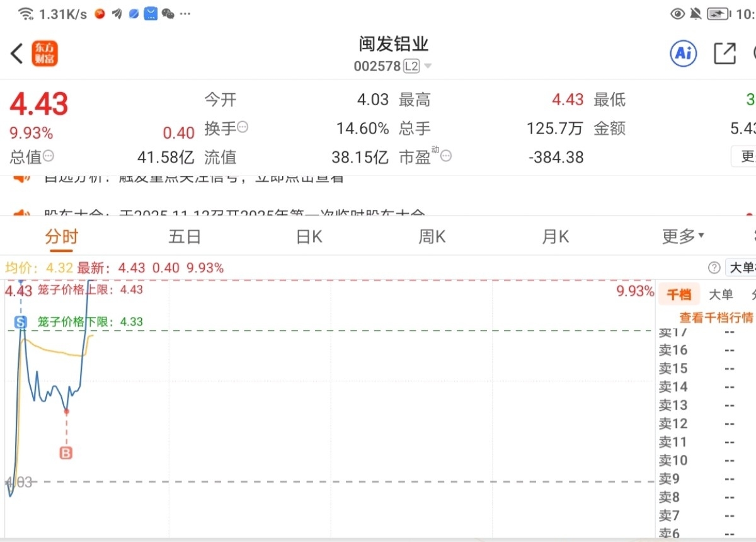Expand the stock code 002578 dropdown
This screenshot has width=756, height=542.
(428, 66)
